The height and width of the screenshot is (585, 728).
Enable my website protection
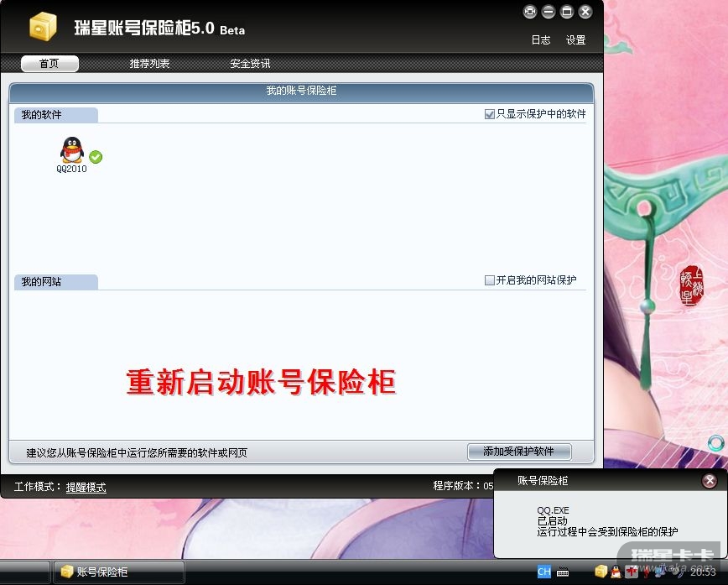point(489,280)
